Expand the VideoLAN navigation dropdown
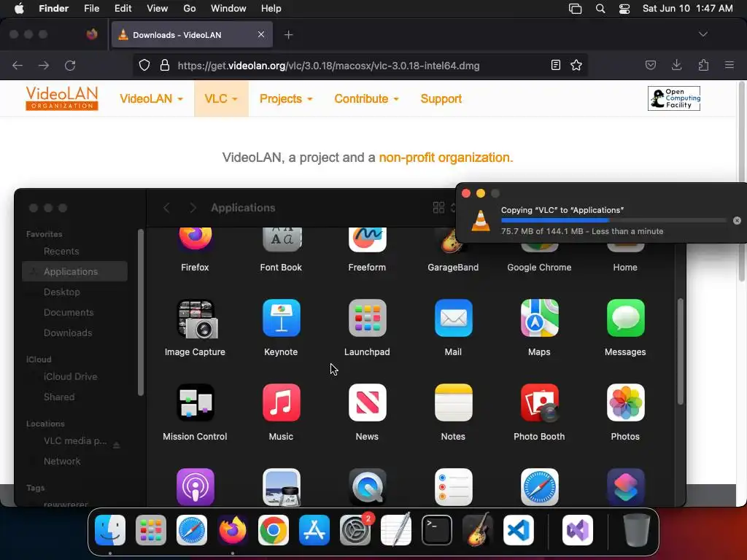This screenshot has width=747, height=560. (x=151, y=98)
